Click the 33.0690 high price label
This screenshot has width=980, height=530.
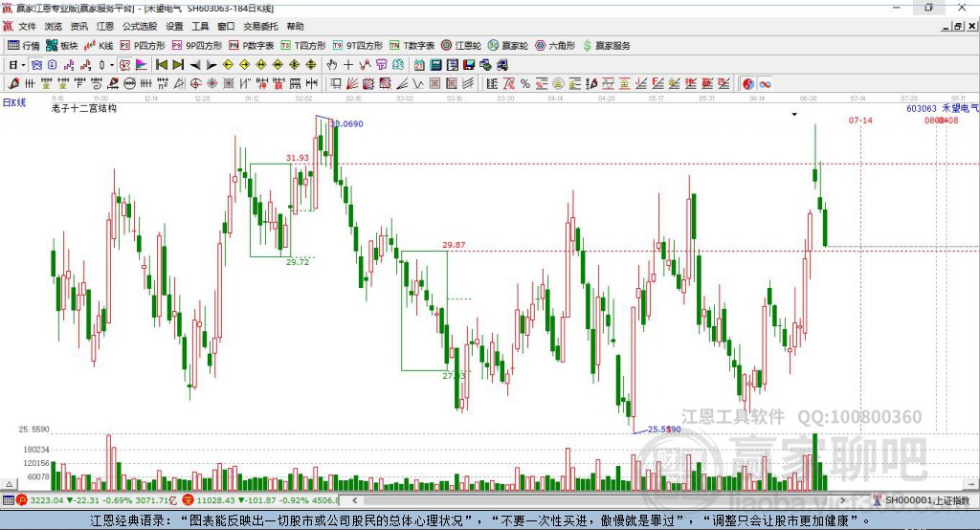346,123
